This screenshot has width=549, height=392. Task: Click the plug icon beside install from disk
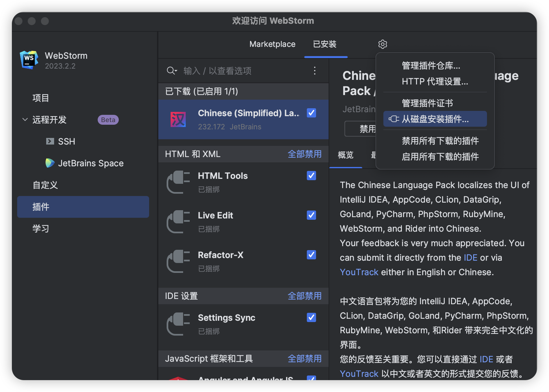point(394,119)
